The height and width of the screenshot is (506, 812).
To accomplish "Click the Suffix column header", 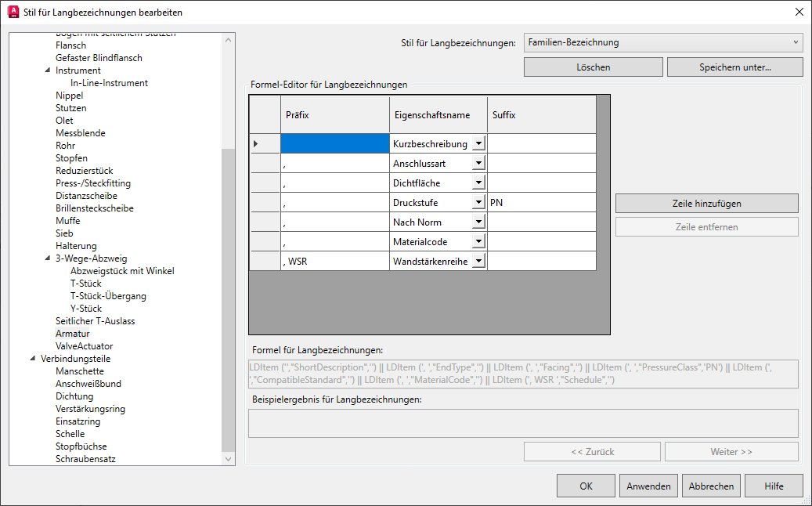I will (542, 114).
